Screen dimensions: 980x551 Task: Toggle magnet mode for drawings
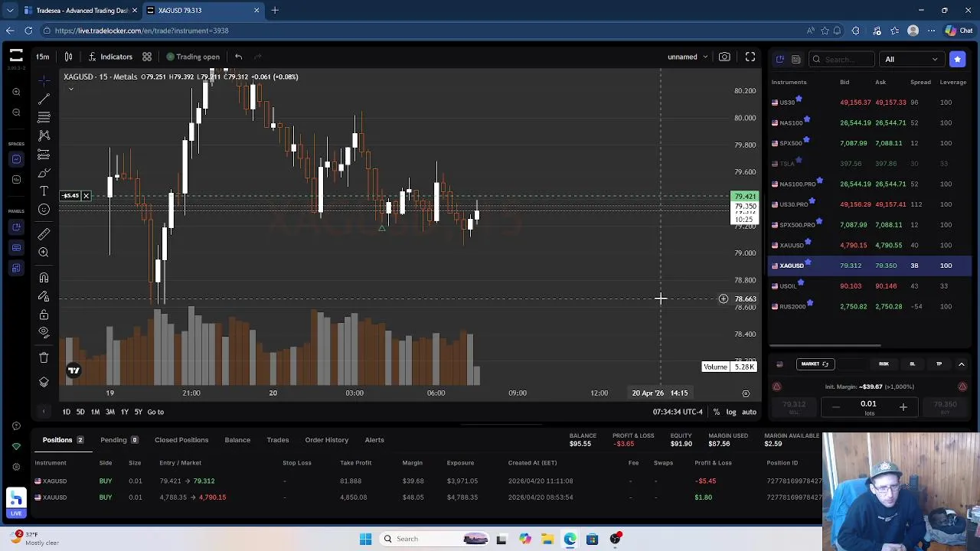click(x=44, y=278)
